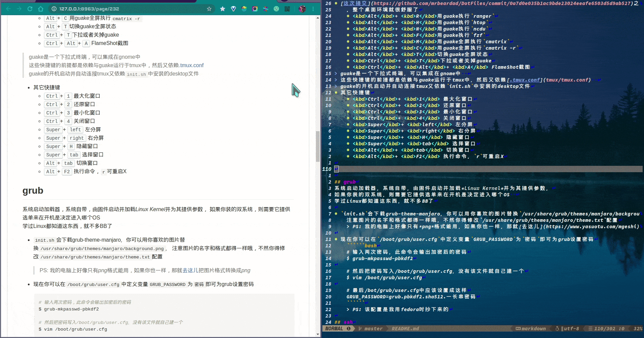Click the editor line containing FlameShot截图
Image resolution: width=644 pixels, height=338 pixels.
pyautogui.click(x=441, y=67)
